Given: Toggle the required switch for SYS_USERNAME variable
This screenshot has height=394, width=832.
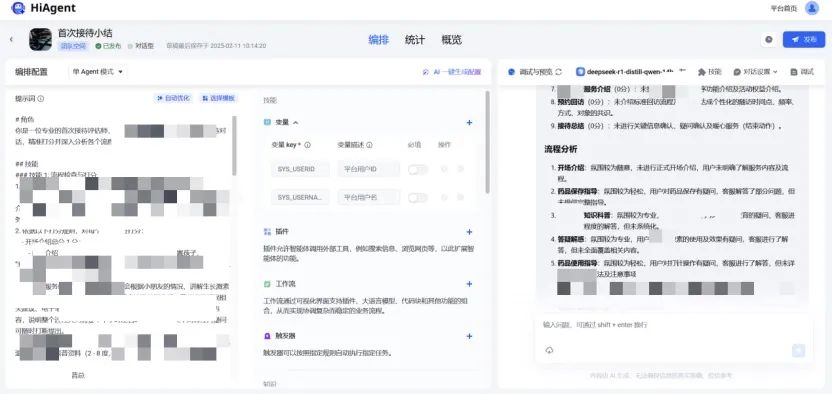Looking at the screenshot, I should click(418, 197).
